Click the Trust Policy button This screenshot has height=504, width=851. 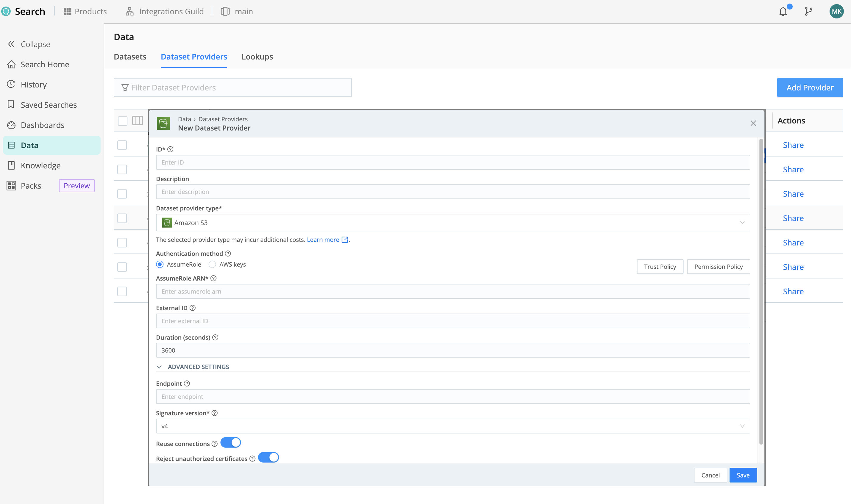660,267
